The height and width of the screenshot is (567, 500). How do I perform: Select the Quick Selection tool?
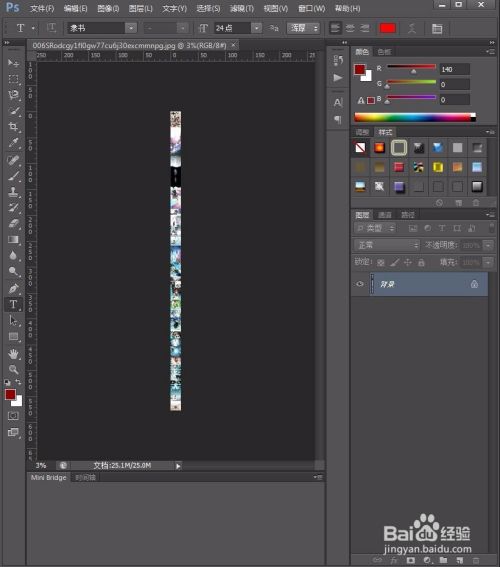click(13, 111)
